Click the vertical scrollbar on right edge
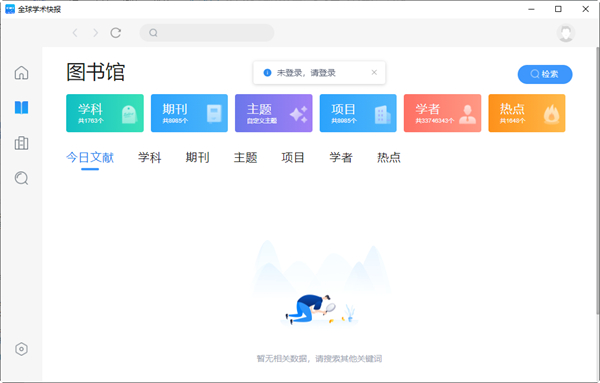This screenshot has height=383, width=600. (597, 180)
